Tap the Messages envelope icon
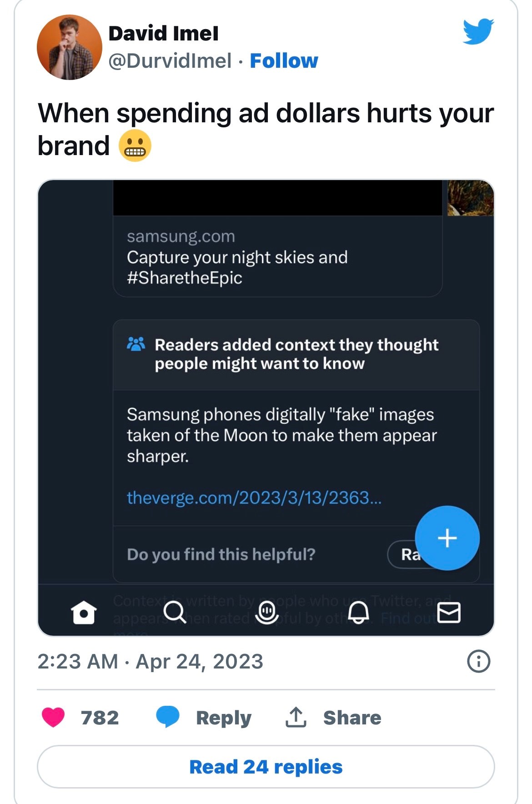Viewport: 532px width, 804px height. tap(448, 612)
